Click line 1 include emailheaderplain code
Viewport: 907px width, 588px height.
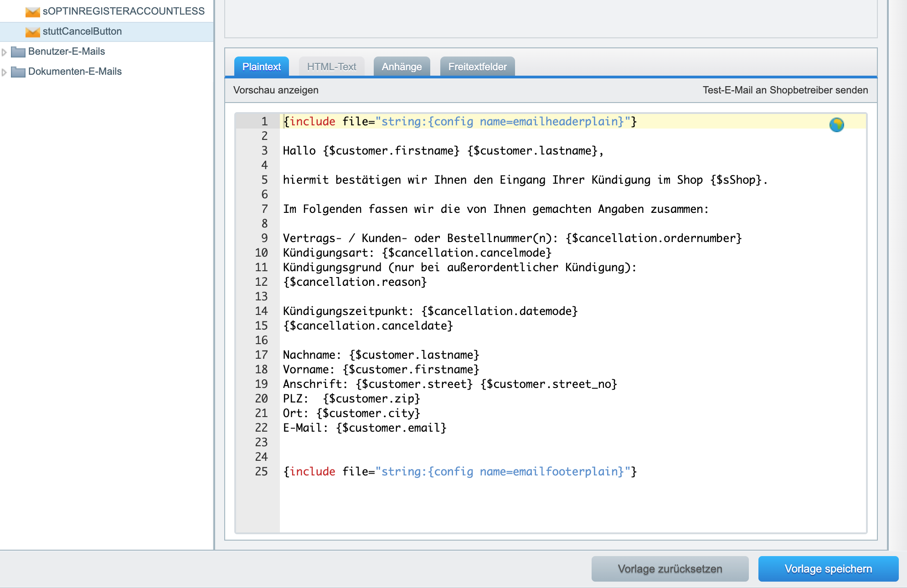[x=460, y=121]
